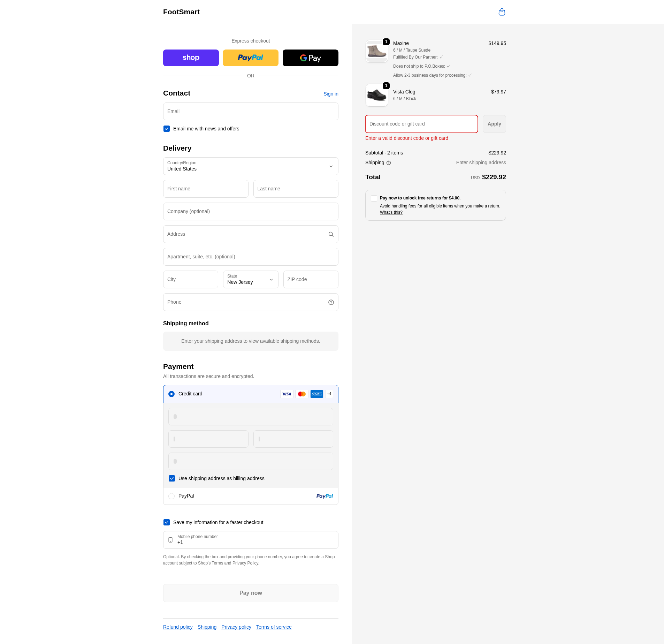
Task: Click the shipping info question icon
Action: [389, 163]
